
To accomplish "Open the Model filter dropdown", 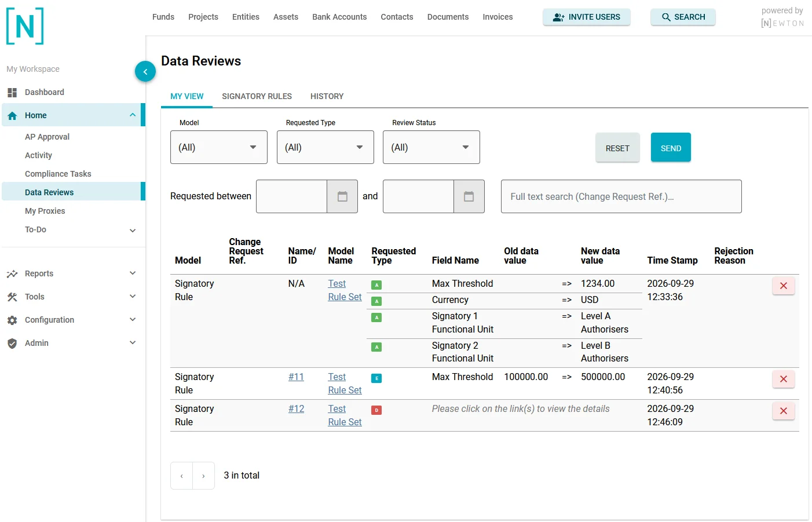I will point(219,147).
